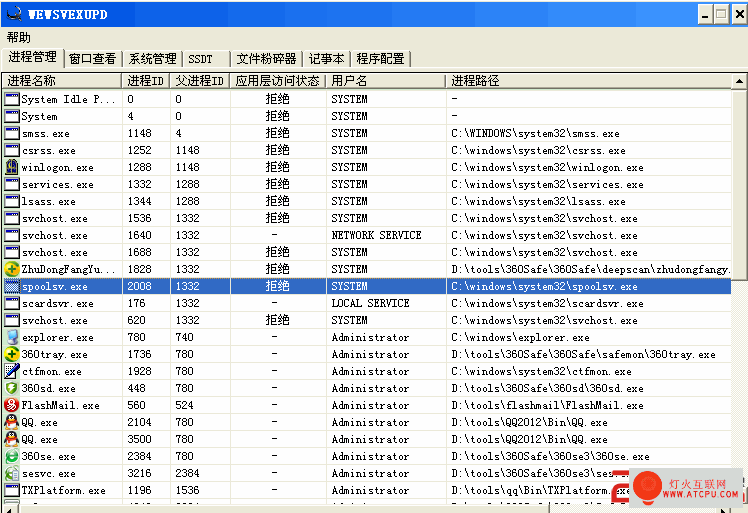This screenshot has width=748, height=513.
Task: Click the application icon in title bar
Action: tap(14, 14)
